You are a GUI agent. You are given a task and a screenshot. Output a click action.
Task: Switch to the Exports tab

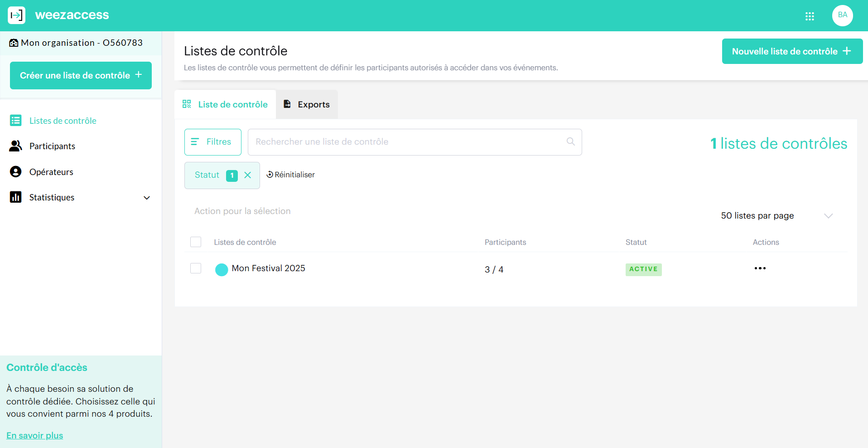coord(306,104)
